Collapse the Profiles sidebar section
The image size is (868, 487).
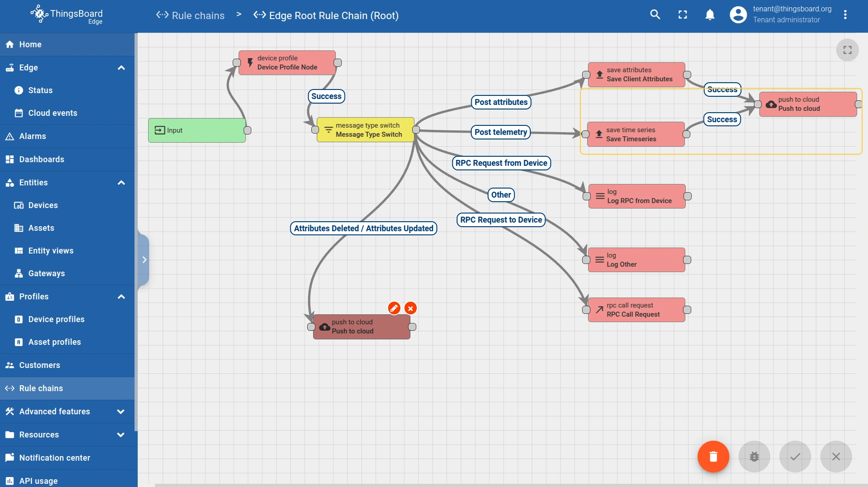coord(121,297)
